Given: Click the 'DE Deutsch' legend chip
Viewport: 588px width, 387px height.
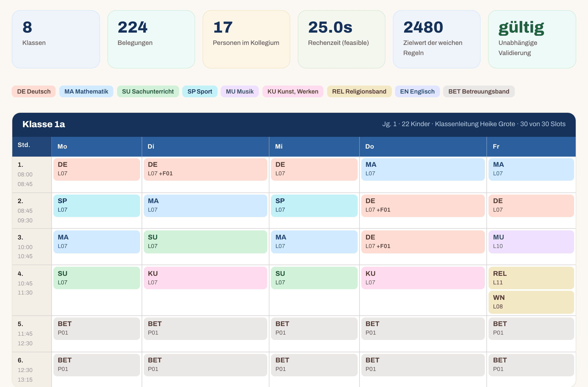Looking at the screenshot, I should click(34, 91).
